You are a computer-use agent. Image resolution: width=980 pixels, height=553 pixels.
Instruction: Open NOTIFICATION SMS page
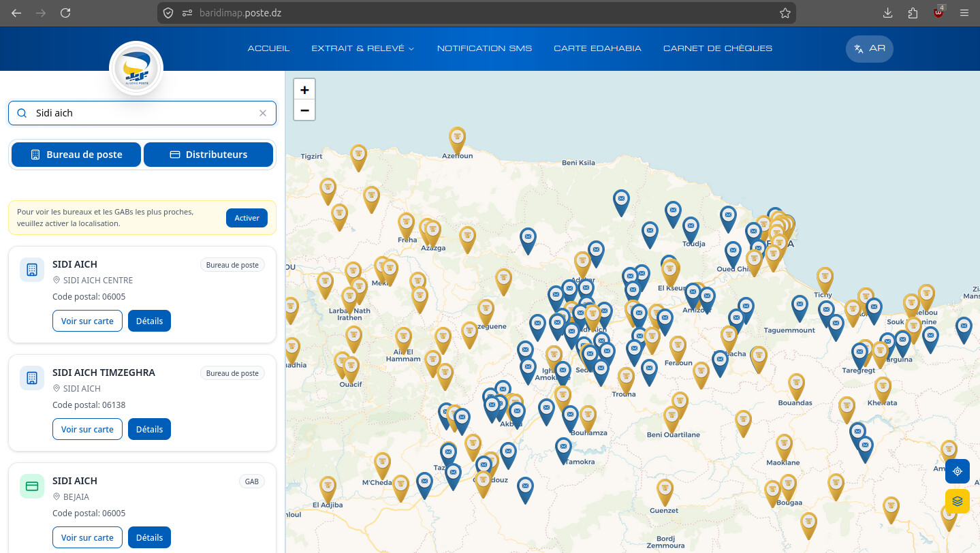(484, 48)
